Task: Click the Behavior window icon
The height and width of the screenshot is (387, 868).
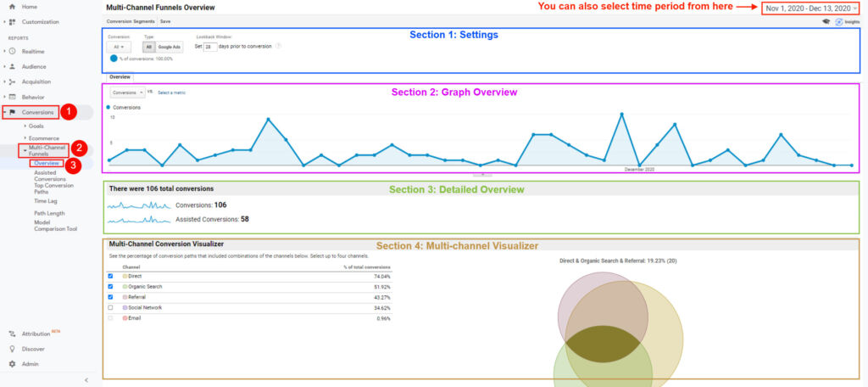Action: pos(12,97)
